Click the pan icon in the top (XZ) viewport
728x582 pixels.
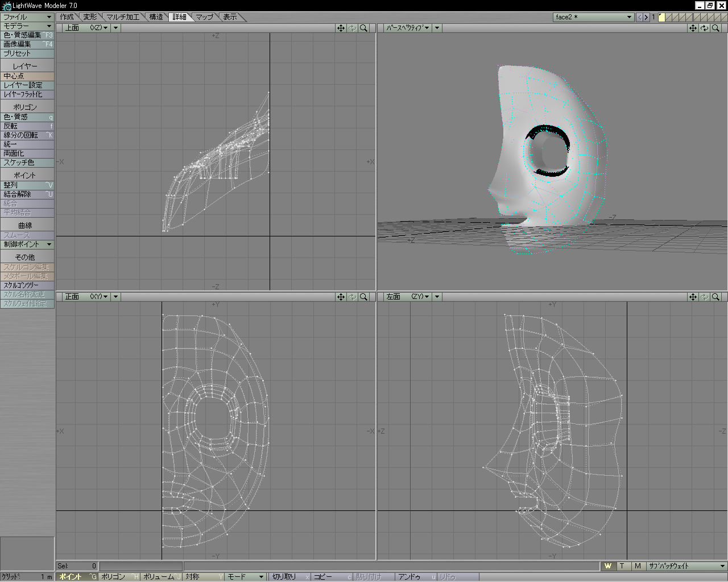(x=341, y=28)
